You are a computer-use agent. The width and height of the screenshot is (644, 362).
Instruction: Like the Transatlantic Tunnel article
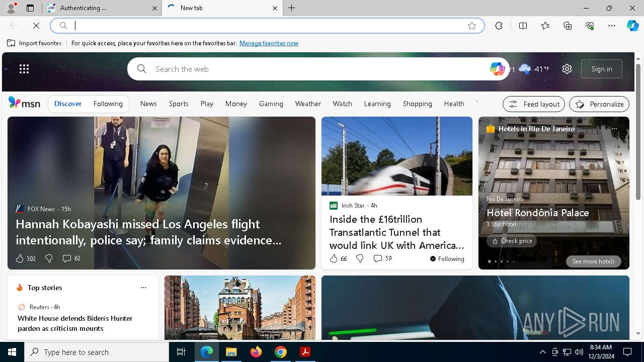338,258
